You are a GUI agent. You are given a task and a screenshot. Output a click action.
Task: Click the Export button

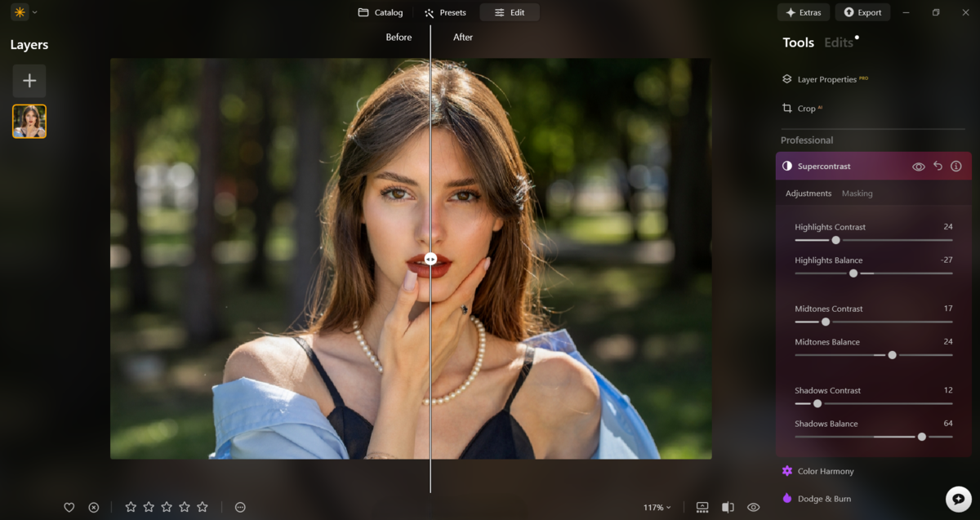(862, 12)
